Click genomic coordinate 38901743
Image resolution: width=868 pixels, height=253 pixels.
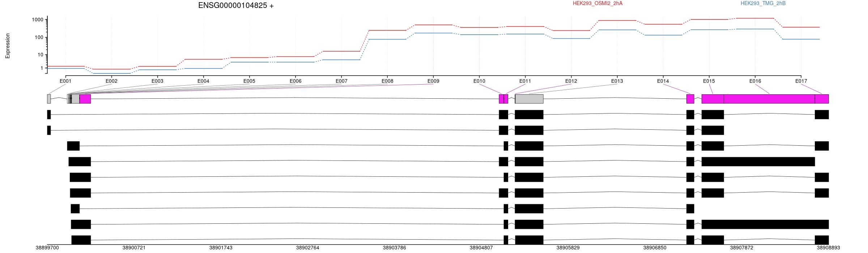(x=221, y=248)
